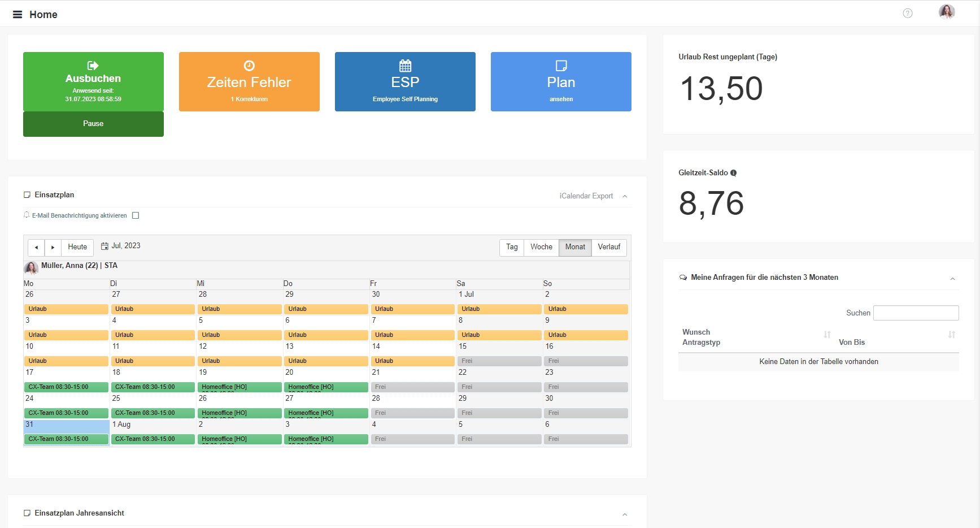The width and height of the screenshot is (980, 528).
Task: Open the user profile avatar
Action: pos(947,12)
